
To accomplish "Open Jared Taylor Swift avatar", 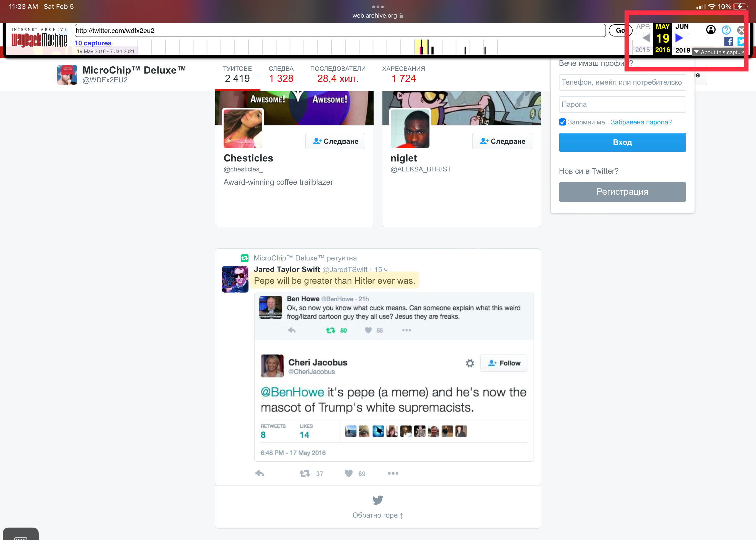I will click(235, 279).
